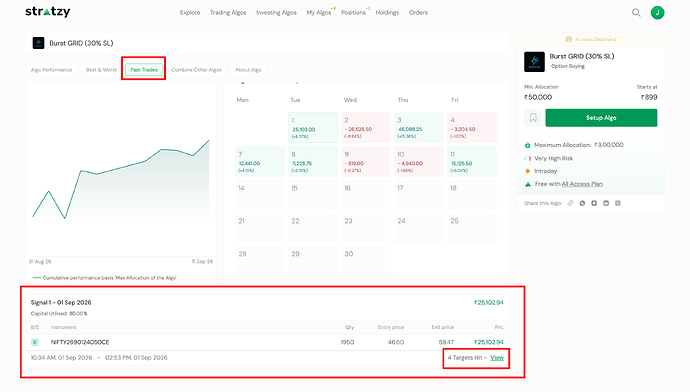Open Investing Algos menu
The height and width of the screenshot is (392, 690).
(276, 13)
